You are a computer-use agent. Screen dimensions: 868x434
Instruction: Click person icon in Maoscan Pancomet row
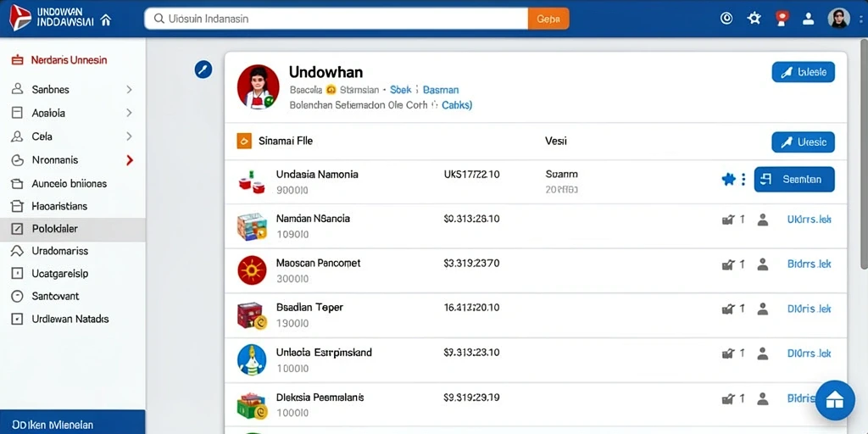pos(763,264)
